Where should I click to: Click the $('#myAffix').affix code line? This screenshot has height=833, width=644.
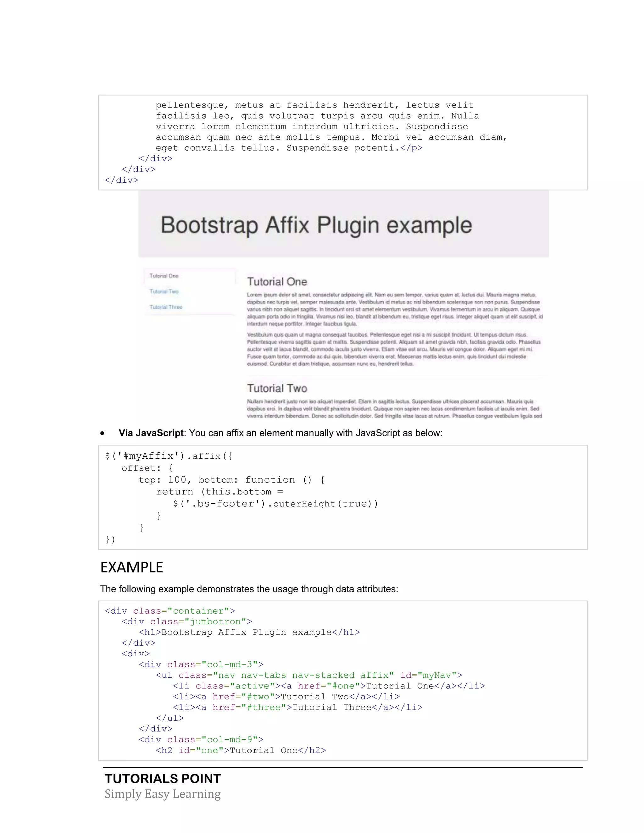click(x=168, y=456)
